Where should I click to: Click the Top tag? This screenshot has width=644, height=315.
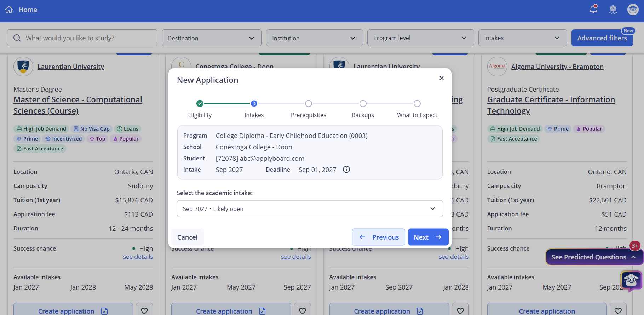coord(97,139)
